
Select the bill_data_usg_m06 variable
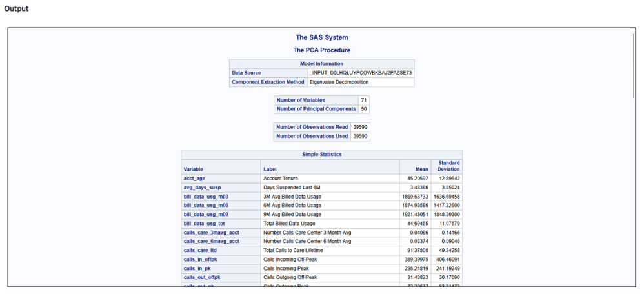click(206, 206)
